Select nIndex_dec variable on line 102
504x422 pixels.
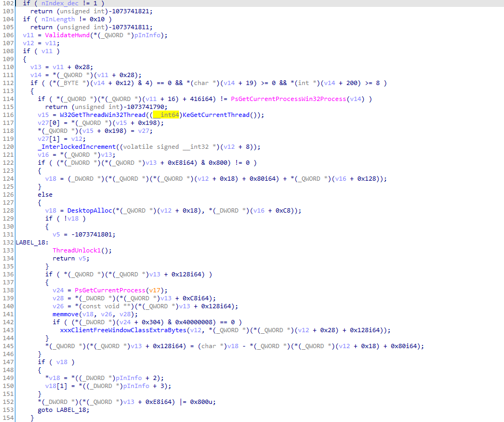(x=60, y=3)
